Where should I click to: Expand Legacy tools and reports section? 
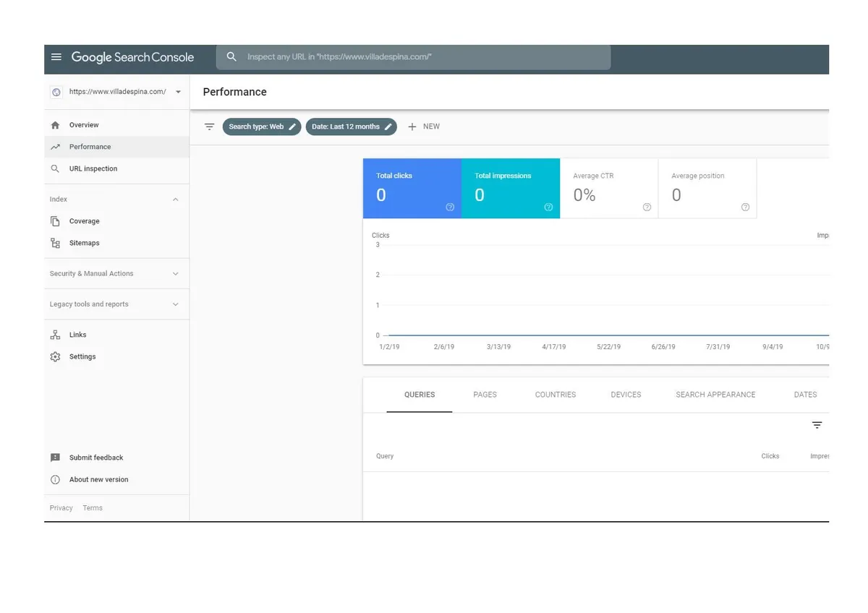175,304
